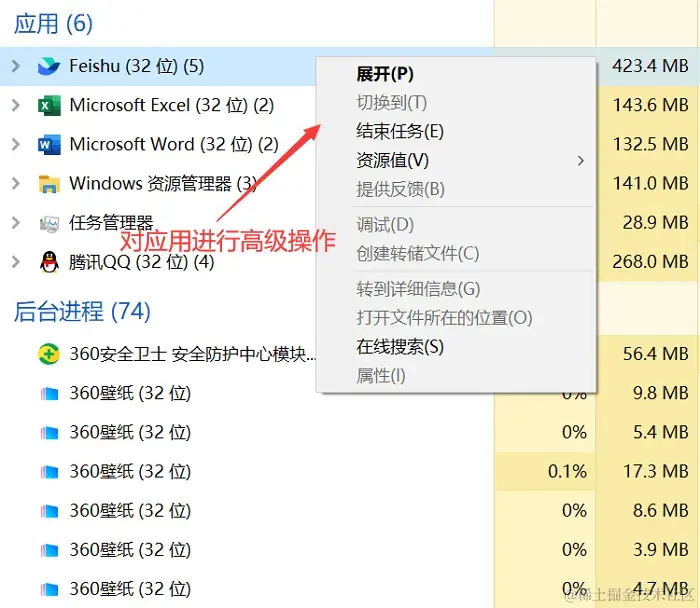Click 0% CPU value in 8.6 MB row
Screen dimensions: 700x608
(x=575, y=511)
